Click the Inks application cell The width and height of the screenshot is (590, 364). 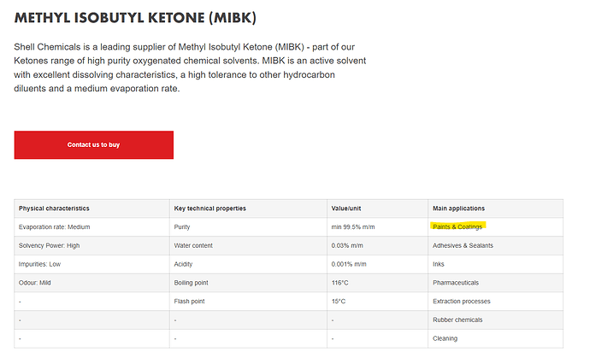pos(439,264)
